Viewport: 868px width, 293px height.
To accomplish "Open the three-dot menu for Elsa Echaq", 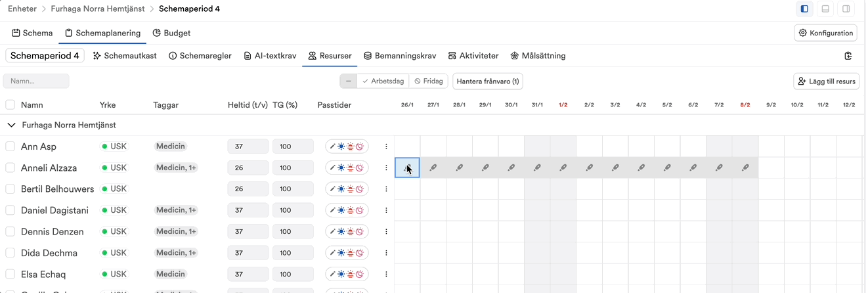I will (x=386, y=274).
